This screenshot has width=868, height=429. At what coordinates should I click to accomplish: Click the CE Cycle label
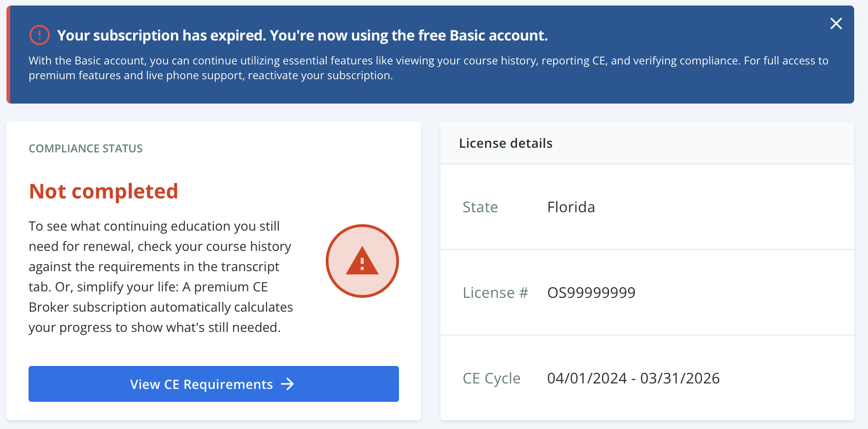[492, 378]
